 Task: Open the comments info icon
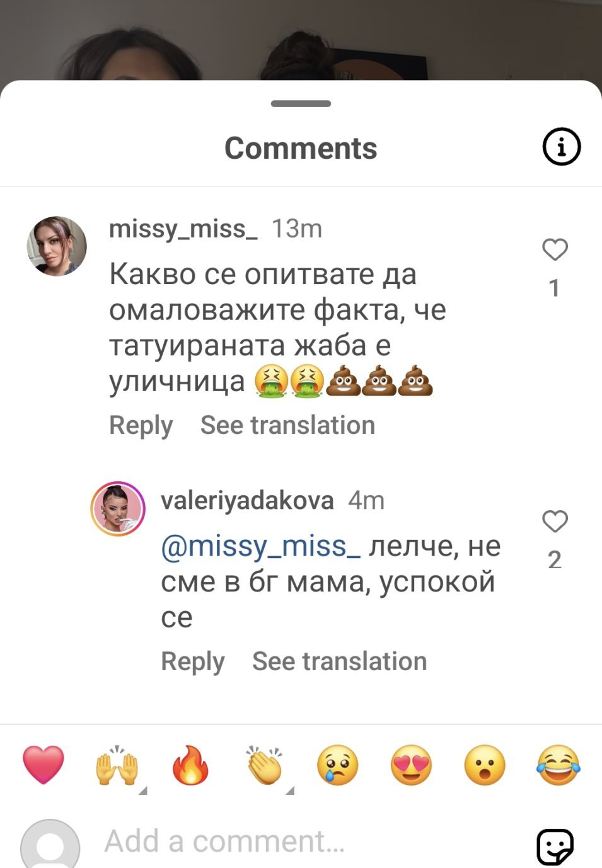561,147
